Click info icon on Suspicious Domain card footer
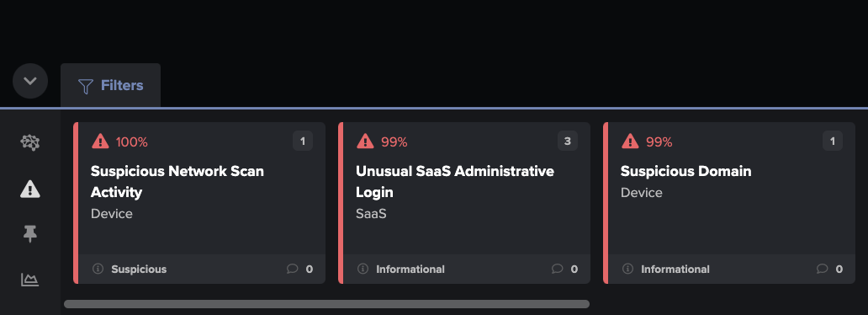 (627, 269)
